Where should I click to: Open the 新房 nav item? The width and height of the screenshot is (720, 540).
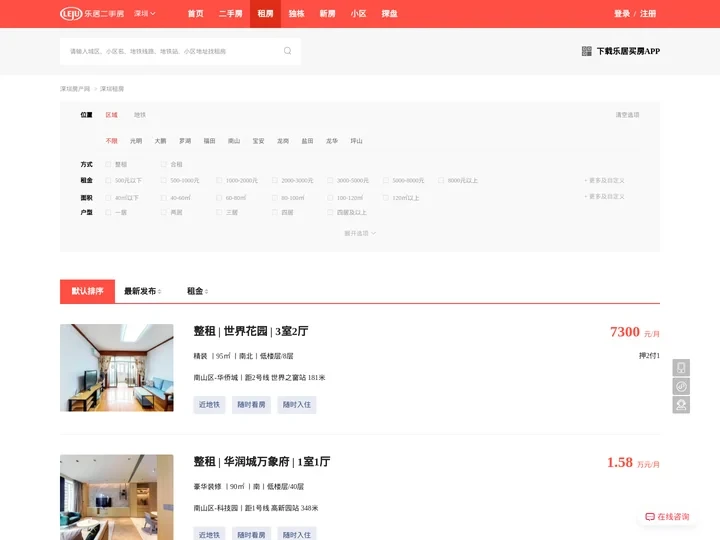pos(327,14)
